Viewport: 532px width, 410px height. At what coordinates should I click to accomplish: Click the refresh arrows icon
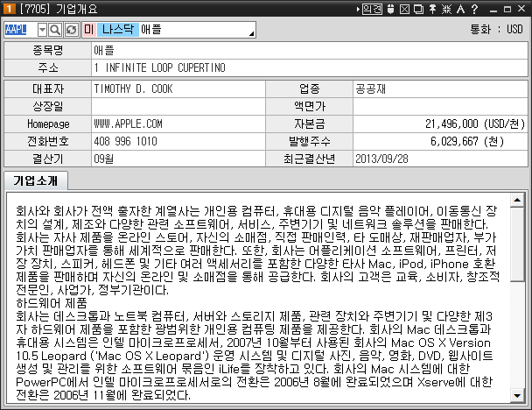pos(72,30)
